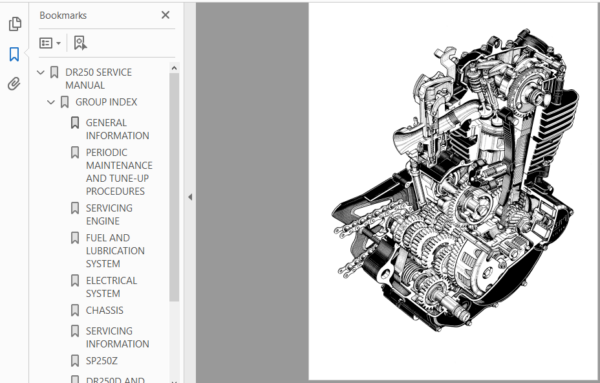
Task: Close the Bookmarks panel
Action: [x=165, y=15]
